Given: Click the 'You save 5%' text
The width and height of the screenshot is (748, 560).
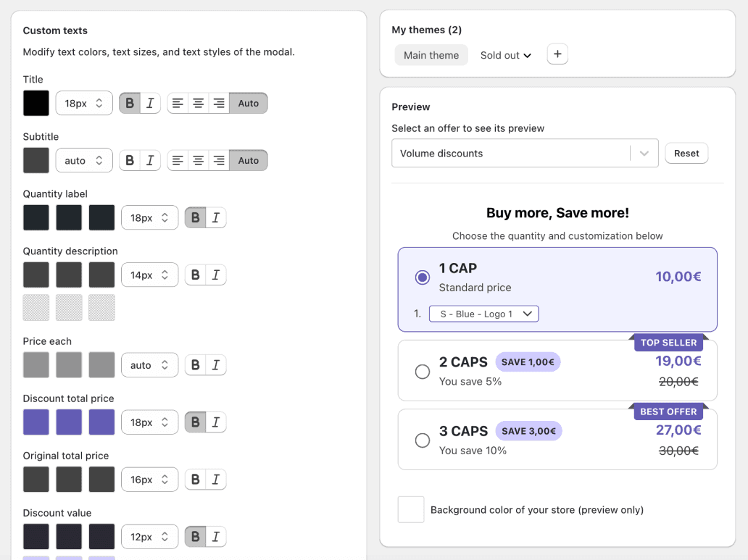Looking at the screenshot, I should 470,382.
